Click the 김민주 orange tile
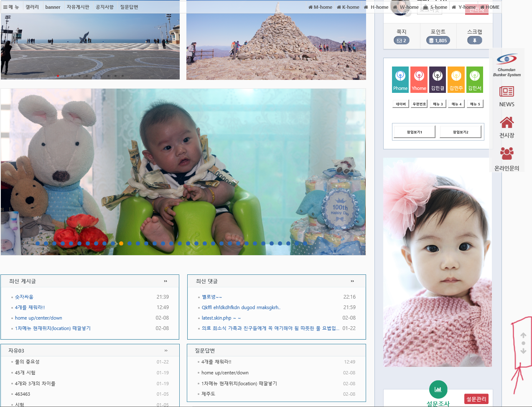This screenshot has height=407, width=532. pos(456,79)
